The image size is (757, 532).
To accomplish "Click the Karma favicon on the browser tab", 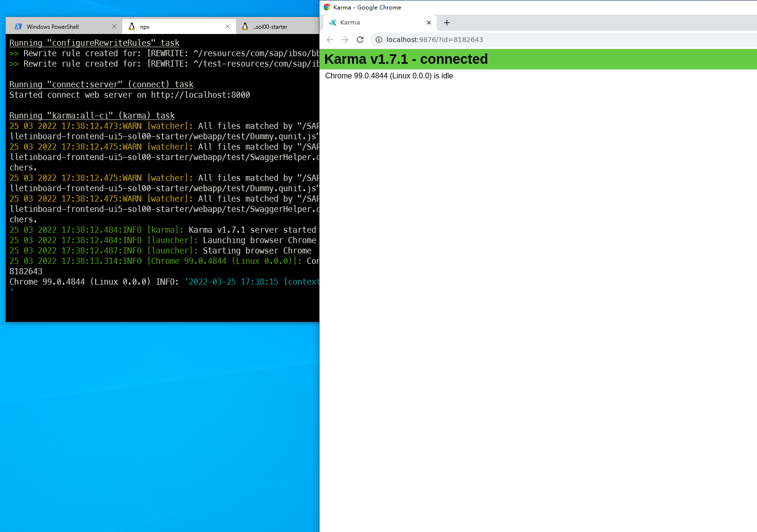I will click(x=333, y=22).
